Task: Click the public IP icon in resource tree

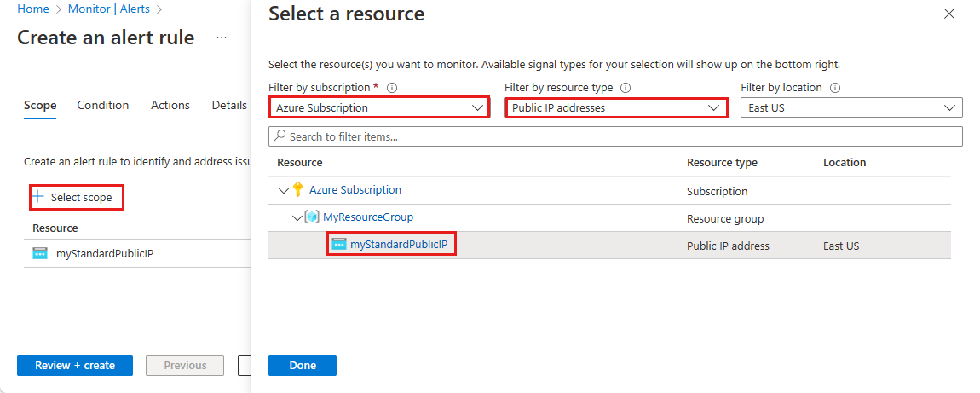Action: 339,246
